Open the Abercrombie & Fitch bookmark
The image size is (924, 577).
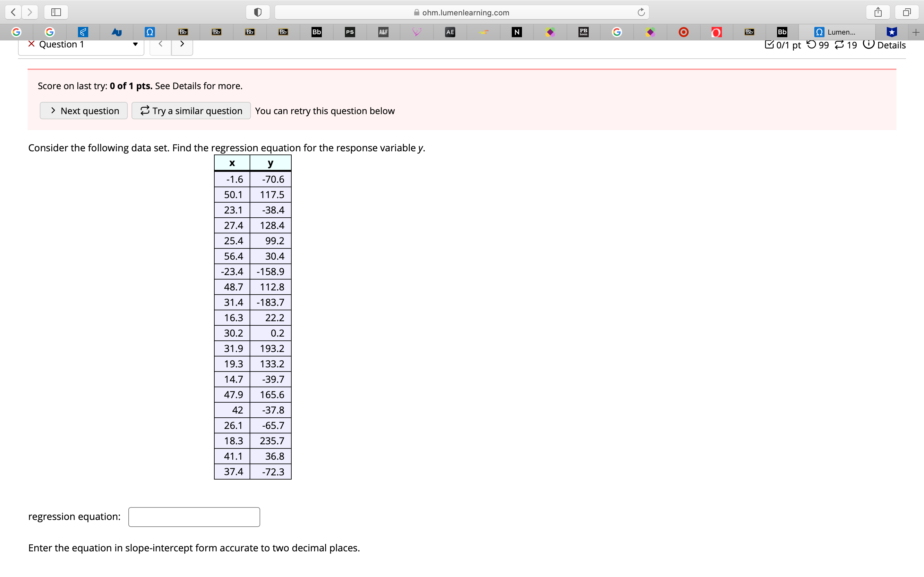click(383, 32)
